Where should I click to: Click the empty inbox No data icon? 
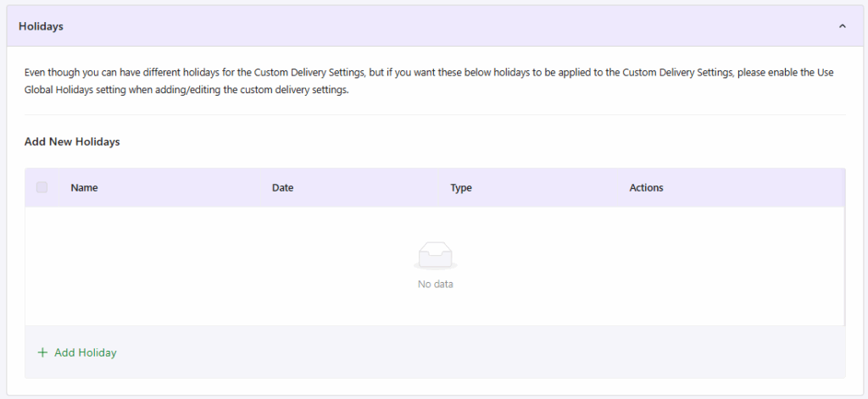pyautogui.click(x=436, y=256)
